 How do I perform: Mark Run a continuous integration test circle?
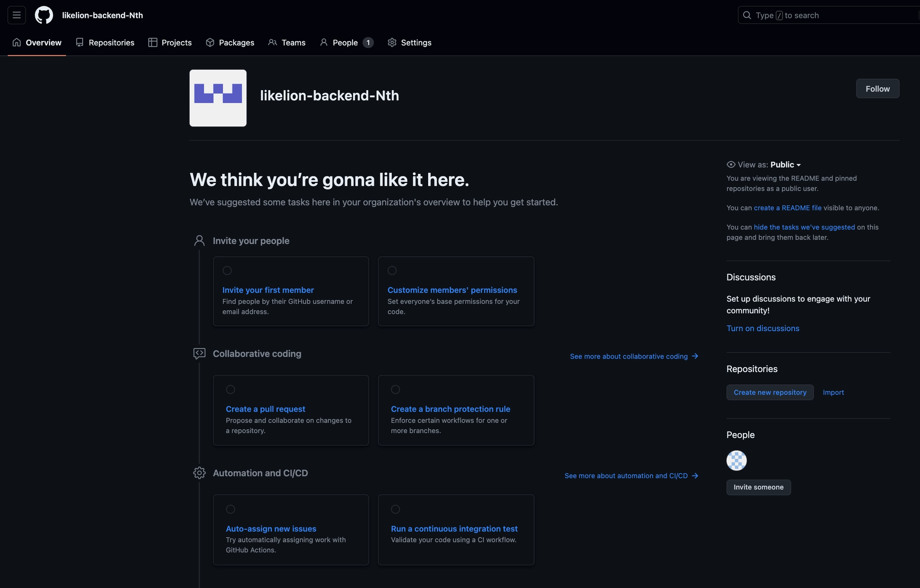point(395,509)
